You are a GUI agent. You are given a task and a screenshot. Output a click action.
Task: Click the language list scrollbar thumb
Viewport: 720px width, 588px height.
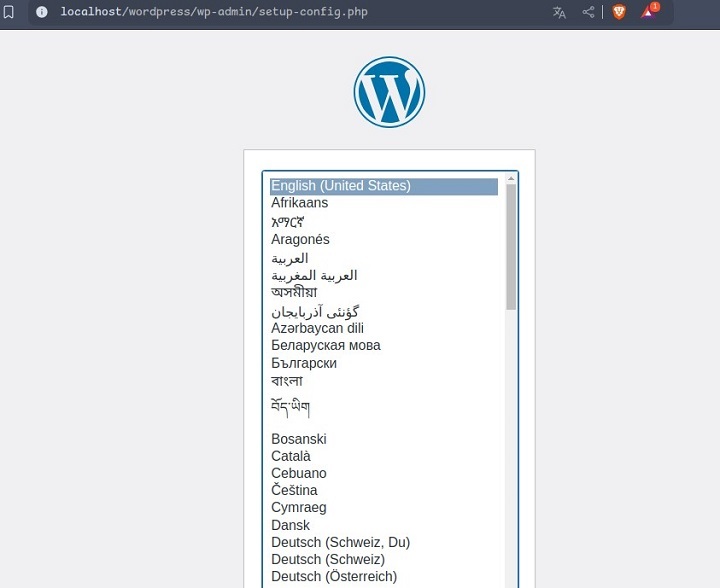pos(511,247)
